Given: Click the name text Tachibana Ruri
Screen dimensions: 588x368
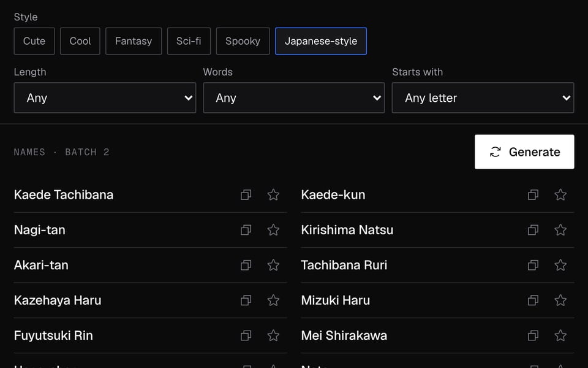Looking at the screenshot, I should [x=344, y=265].
